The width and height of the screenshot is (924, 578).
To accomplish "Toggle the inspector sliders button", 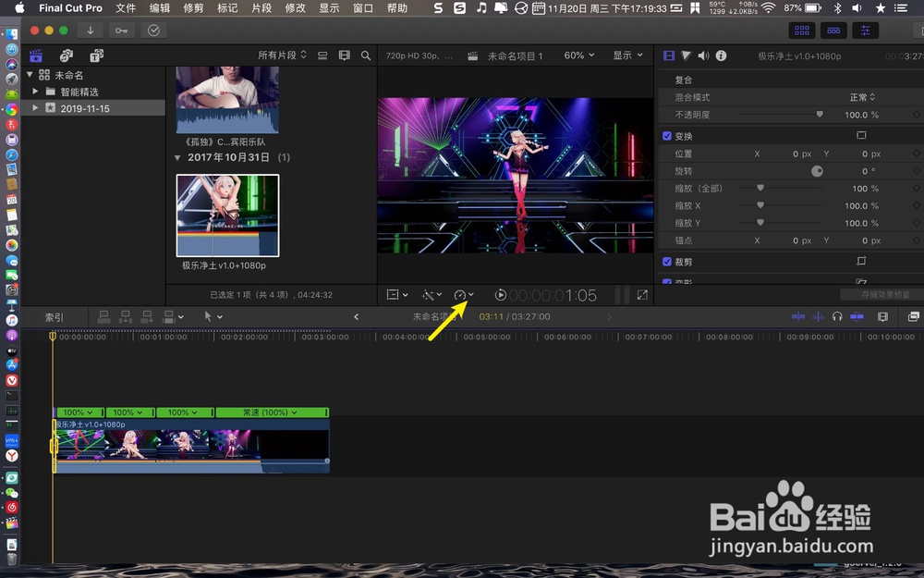I will pyautogui.click(x=865, y=31).
